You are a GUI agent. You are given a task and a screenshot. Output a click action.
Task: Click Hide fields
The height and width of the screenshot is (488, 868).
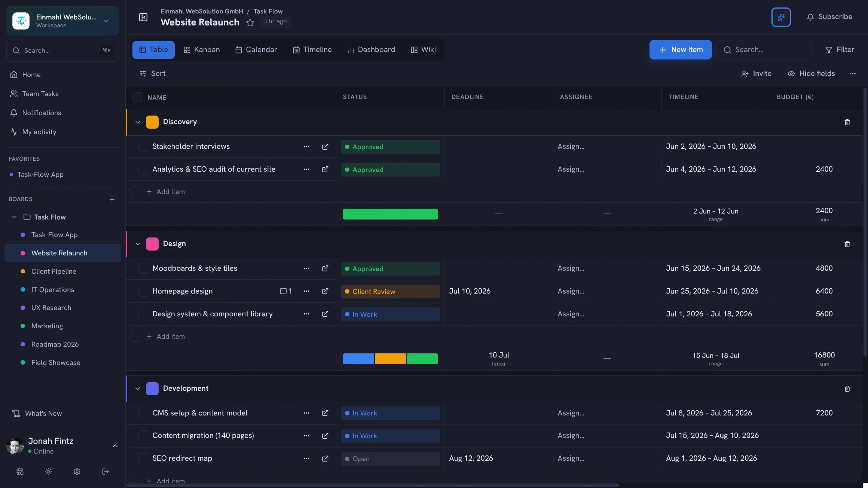click(811, 74)
